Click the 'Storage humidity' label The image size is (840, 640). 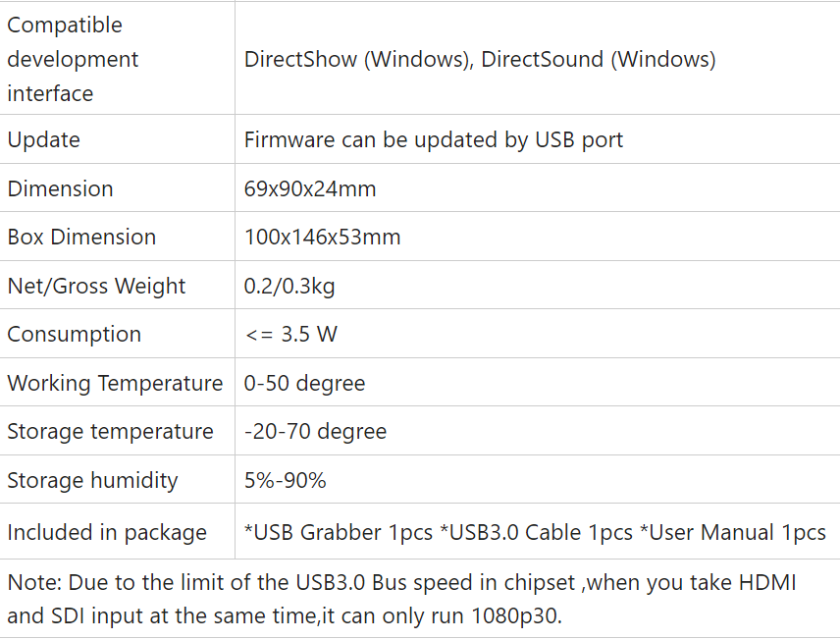[x=92, y=480]
